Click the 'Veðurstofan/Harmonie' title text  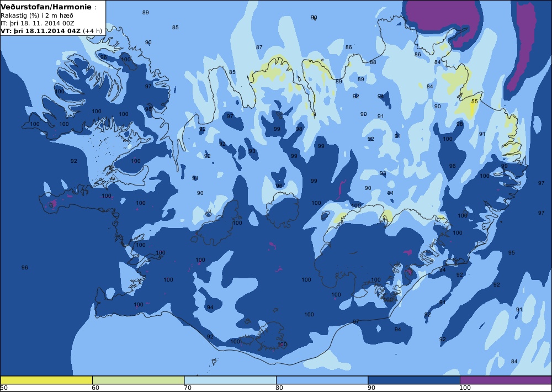coord(46,7)
